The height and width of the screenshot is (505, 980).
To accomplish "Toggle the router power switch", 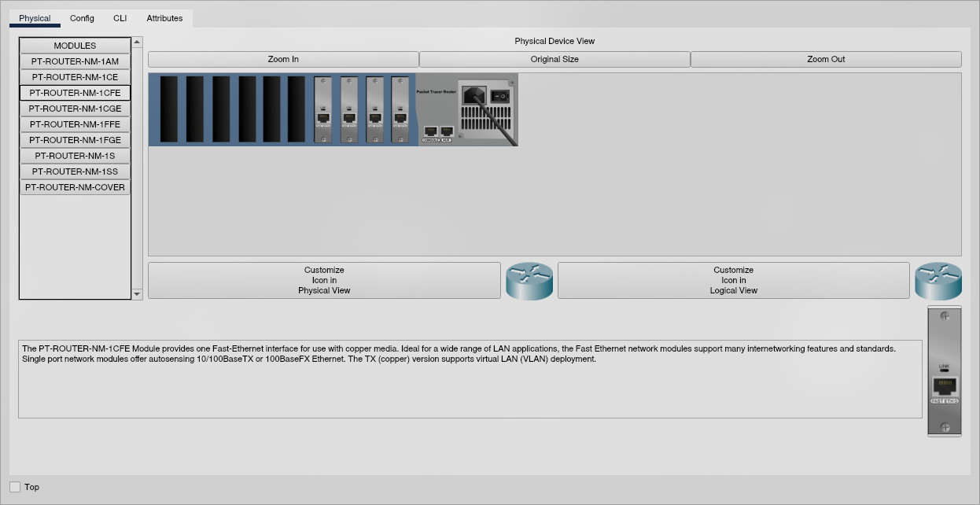I will [499, 96].
